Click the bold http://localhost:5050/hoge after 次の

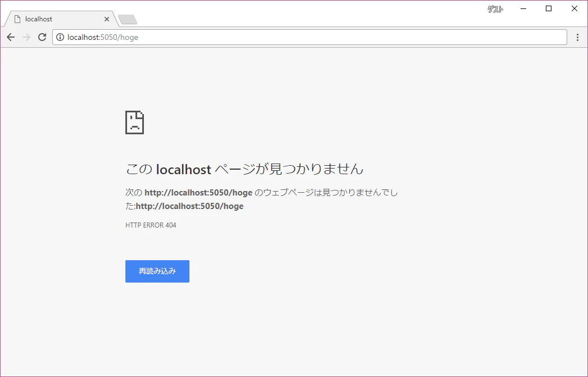tap(198, 193)
